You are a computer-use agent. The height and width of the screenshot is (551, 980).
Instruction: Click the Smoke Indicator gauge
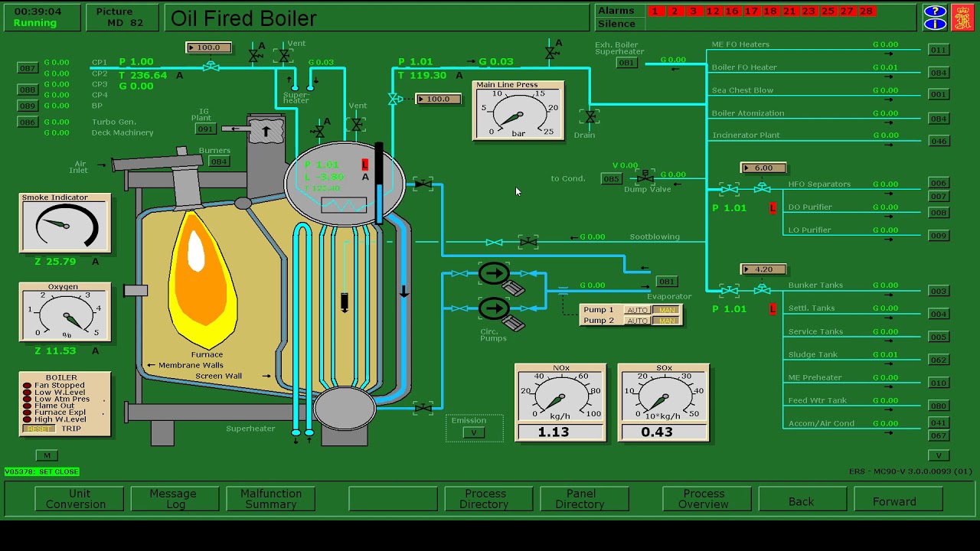coord(65,223)
